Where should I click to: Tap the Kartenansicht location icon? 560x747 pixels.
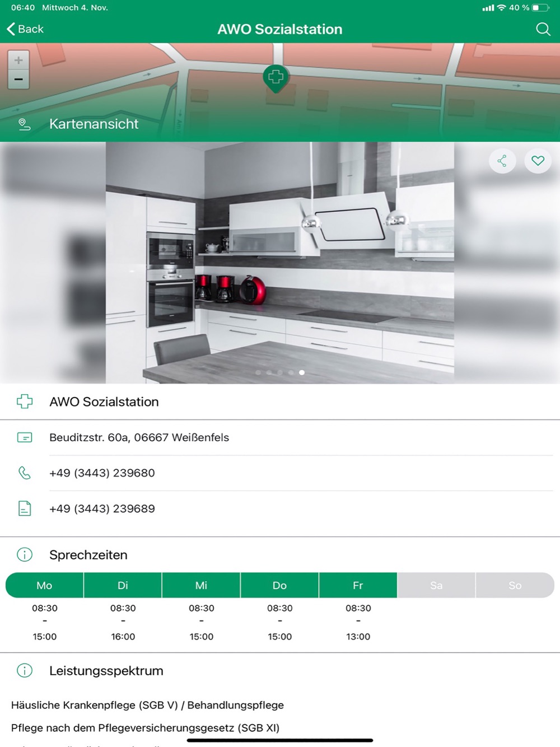(x=24, y=124)
